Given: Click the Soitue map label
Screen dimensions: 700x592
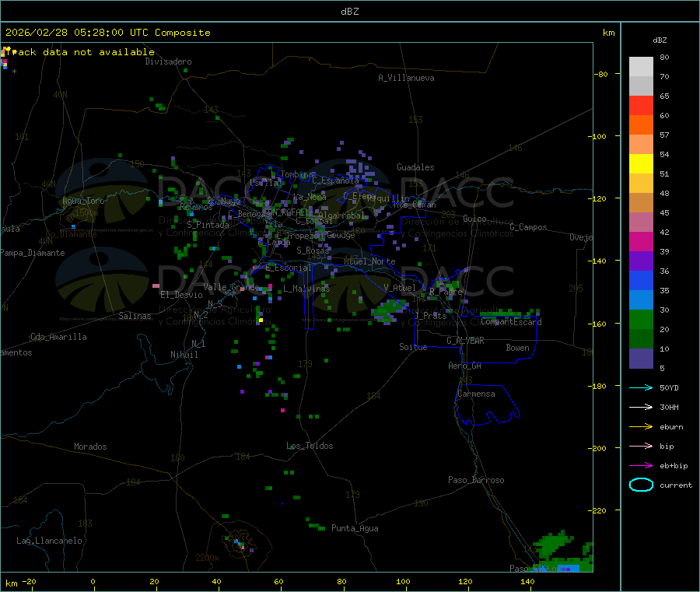Looking at the screenshot, I should coord(414,347).
